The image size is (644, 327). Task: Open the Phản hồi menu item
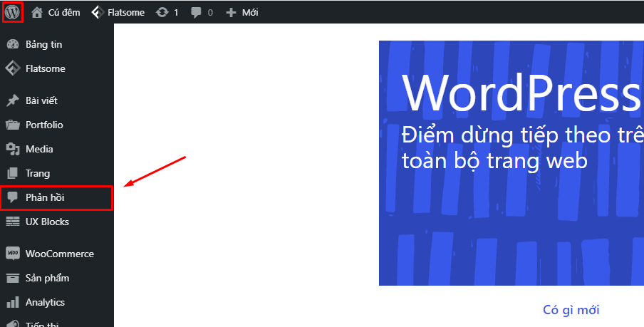click(45, 197)
